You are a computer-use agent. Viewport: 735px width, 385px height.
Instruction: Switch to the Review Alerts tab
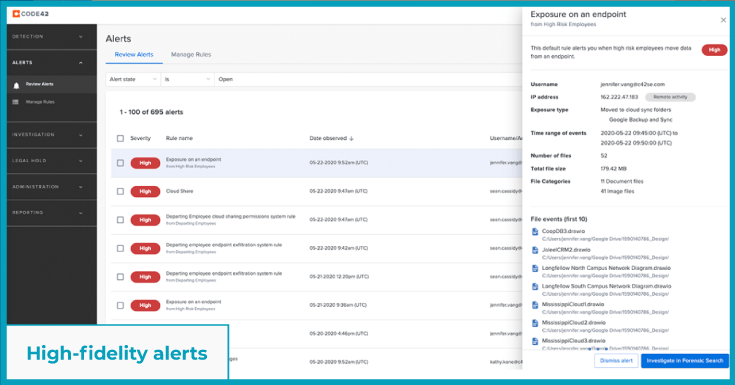(134, 54)
